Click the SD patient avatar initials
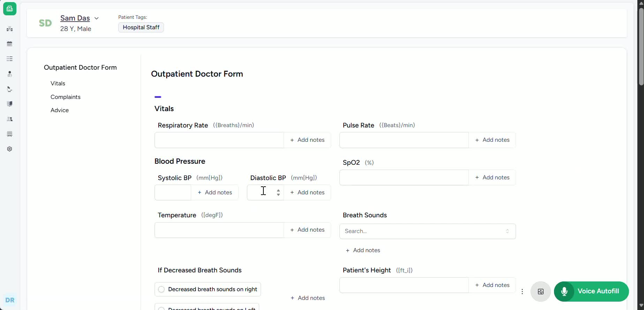644x310 pixels. click(x=45, y=23)
